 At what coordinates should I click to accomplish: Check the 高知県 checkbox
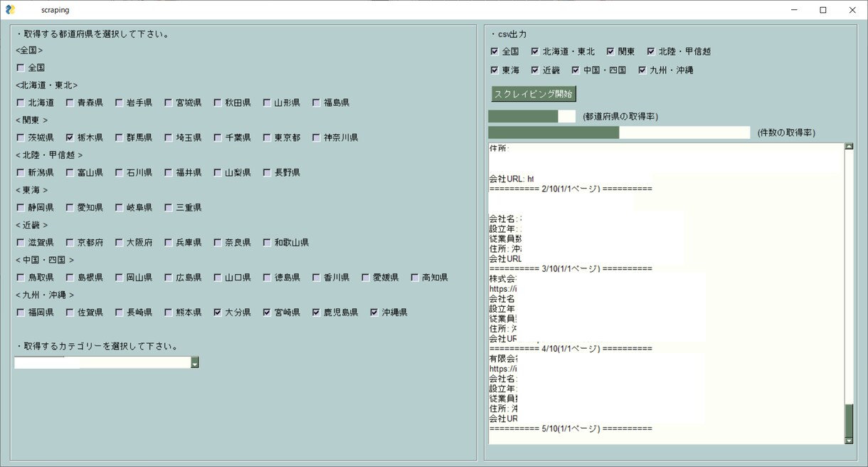coord(414,277)
